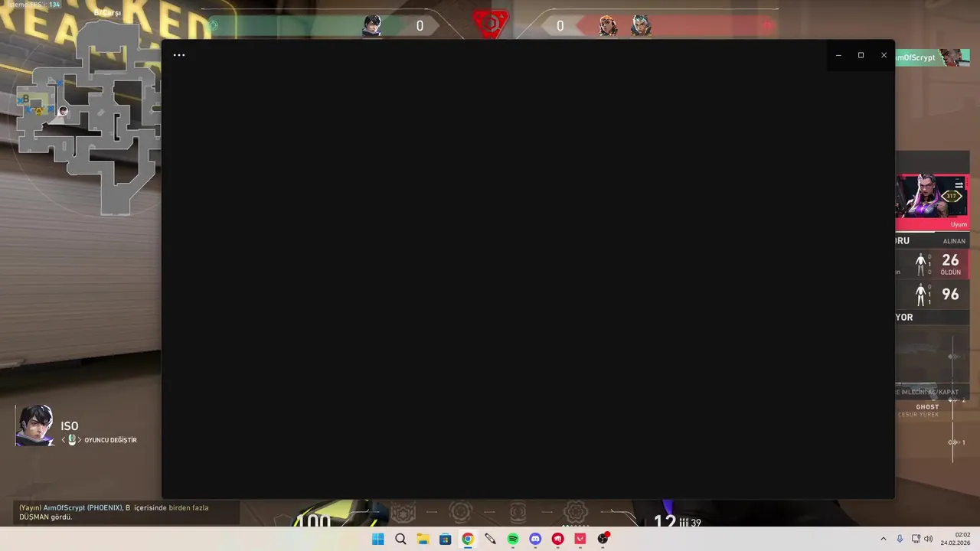Open Spotify from the taskbar

(x=513, y=539)
